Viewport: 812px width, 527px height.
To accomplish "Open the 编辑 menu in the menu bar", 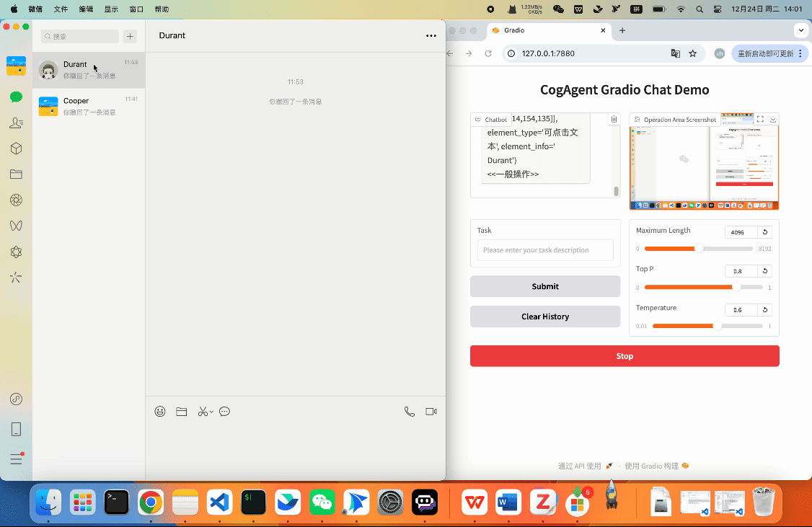I will 86,9.
